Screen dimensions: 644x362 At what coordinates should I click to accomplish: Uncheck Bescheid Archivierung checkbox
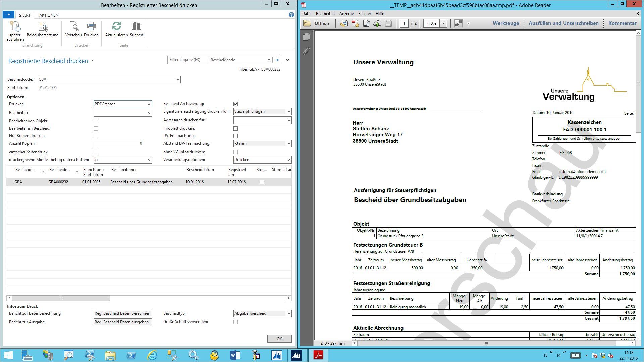[236, 104]
